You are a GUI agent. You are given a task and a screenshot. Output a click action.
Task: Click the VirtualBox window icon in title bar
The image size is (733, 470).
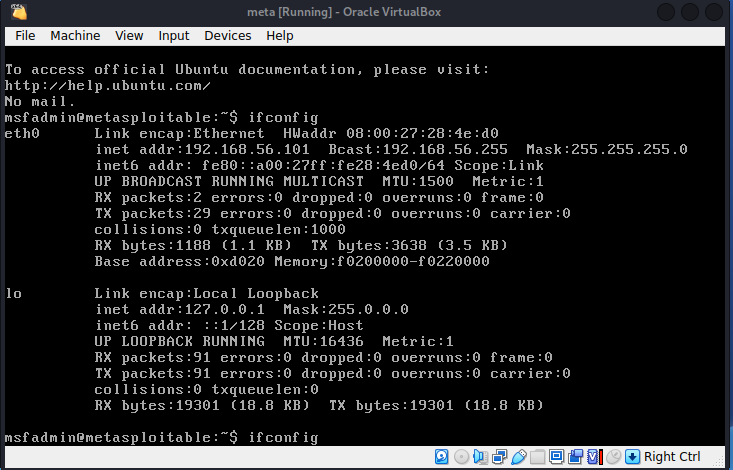19,12
